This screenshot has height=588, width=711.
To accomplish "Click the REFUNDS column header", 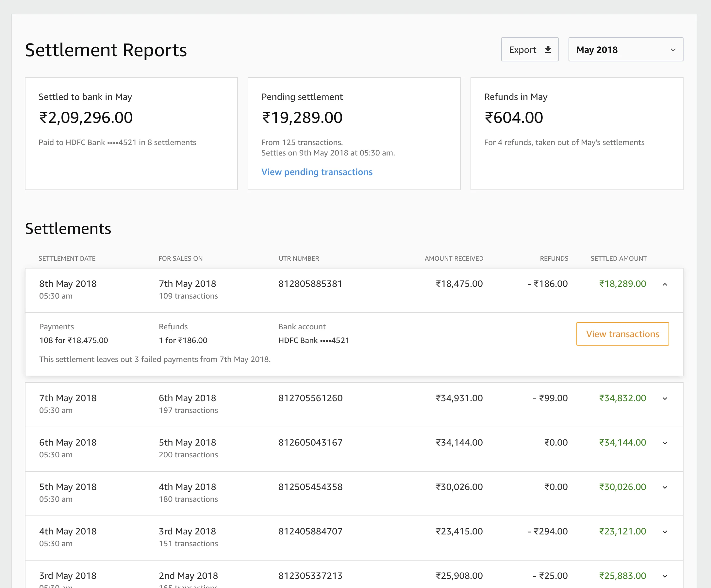I will coord(554,258).
